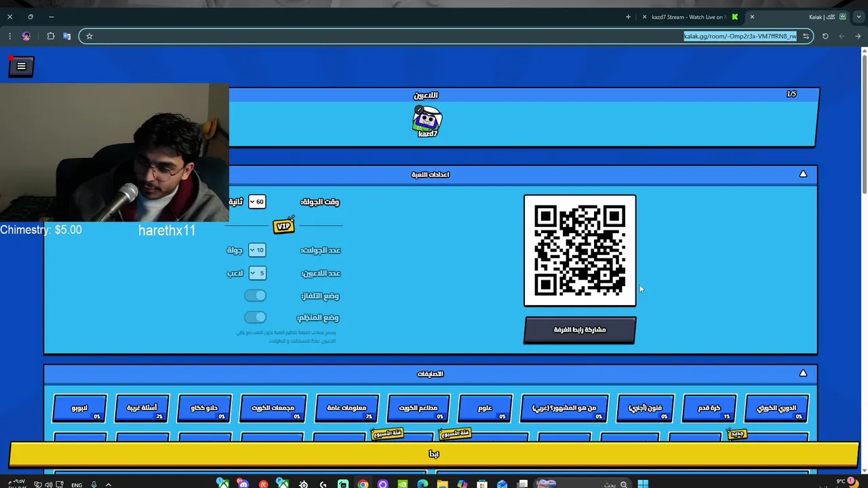This screenshot has height=488, width=868.
Task: Select the من هو المشهور؟ (عربي) category
Action: 564,408
